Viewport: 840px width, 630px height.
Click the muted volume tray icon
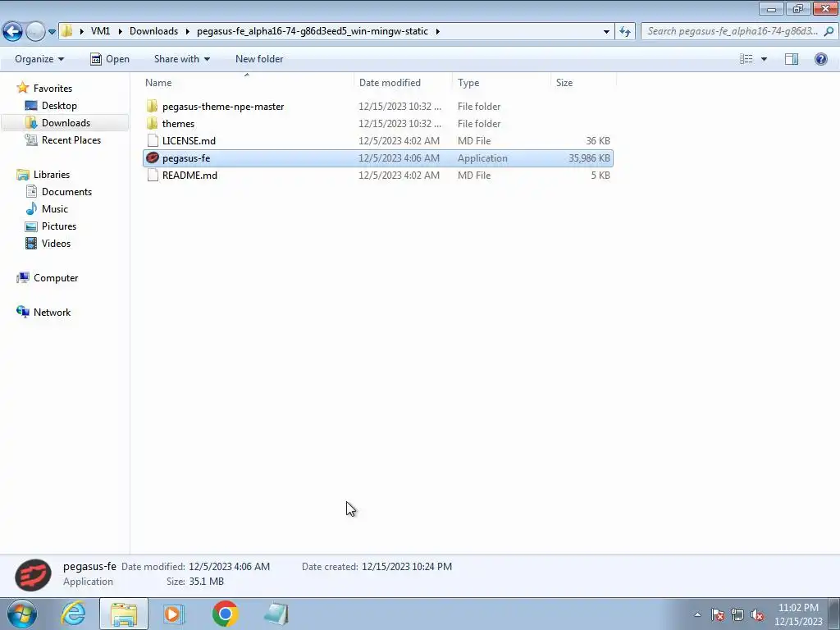(757, 614)
